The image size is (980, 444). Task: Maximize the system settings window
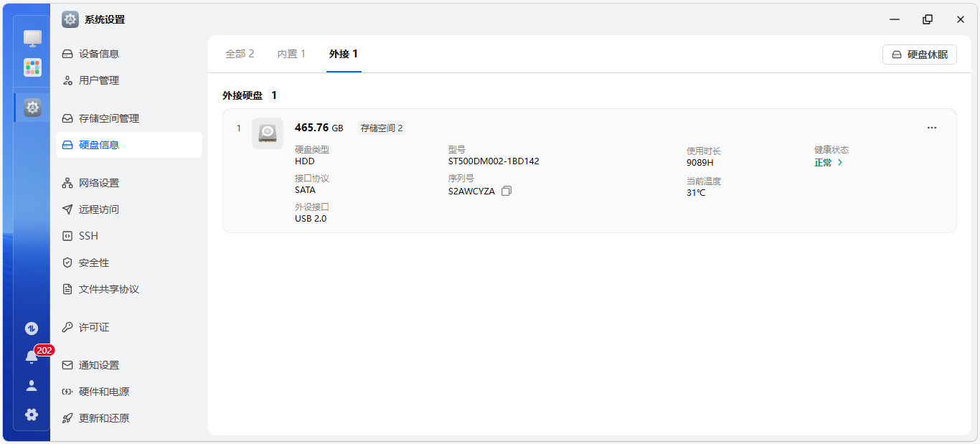pyautogui.click(x=928, y=19)
